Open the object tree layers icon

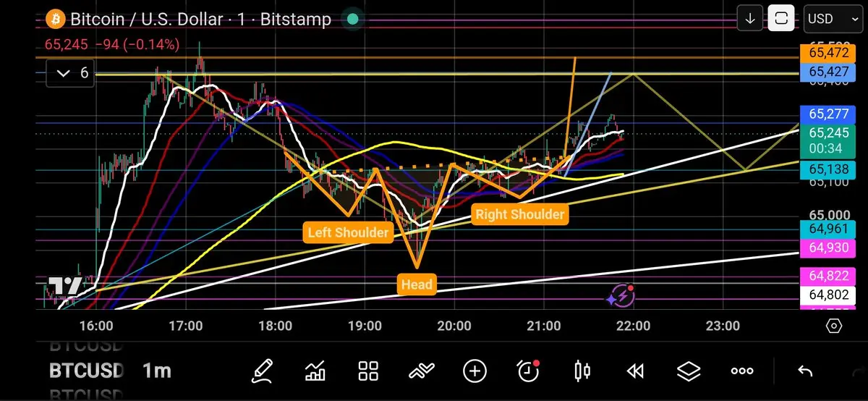(x=689, y=371)
